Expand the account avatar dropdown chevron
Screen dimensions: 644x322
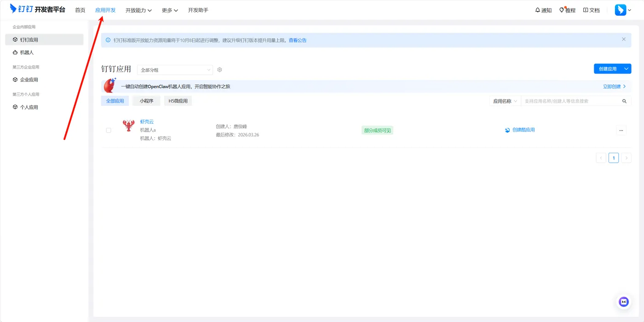click(x=630, y=10)
